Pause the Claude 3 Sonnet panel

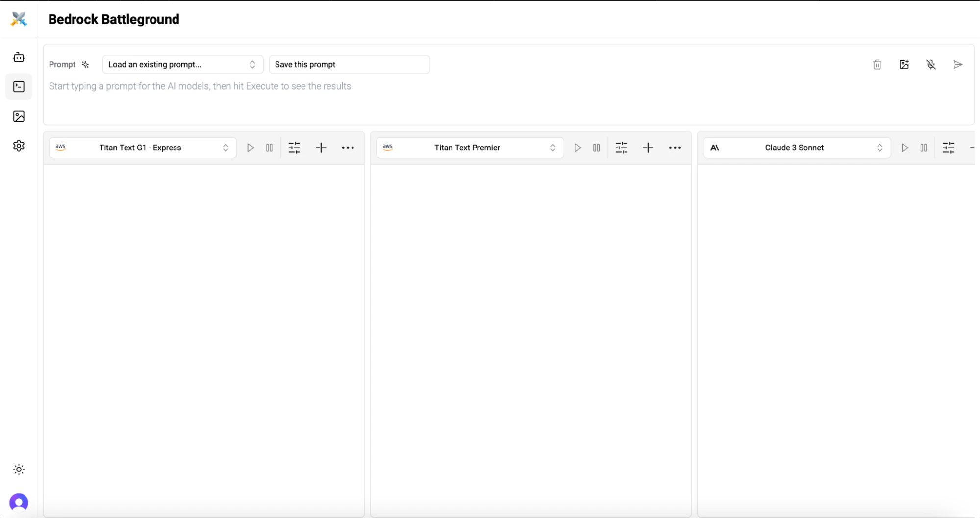924,148
